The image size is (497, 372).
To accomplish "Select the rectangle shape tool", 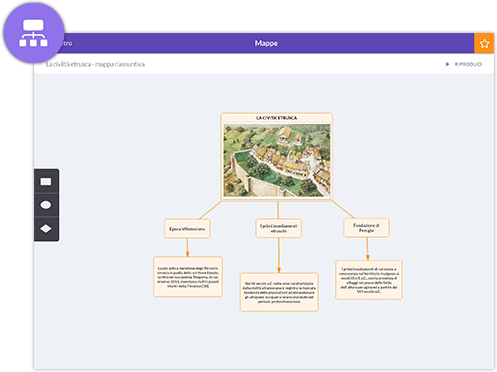I will (46, 181).
